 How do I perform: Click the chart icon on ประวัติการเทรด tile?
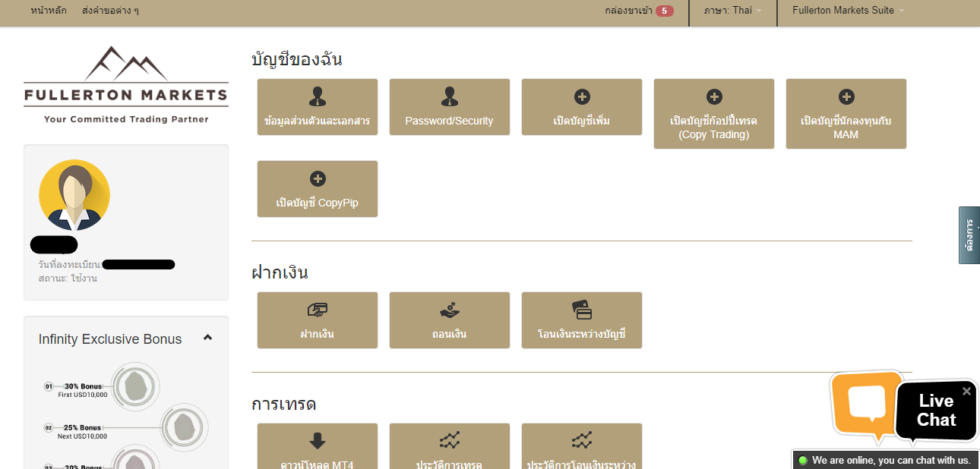[450, 440]
